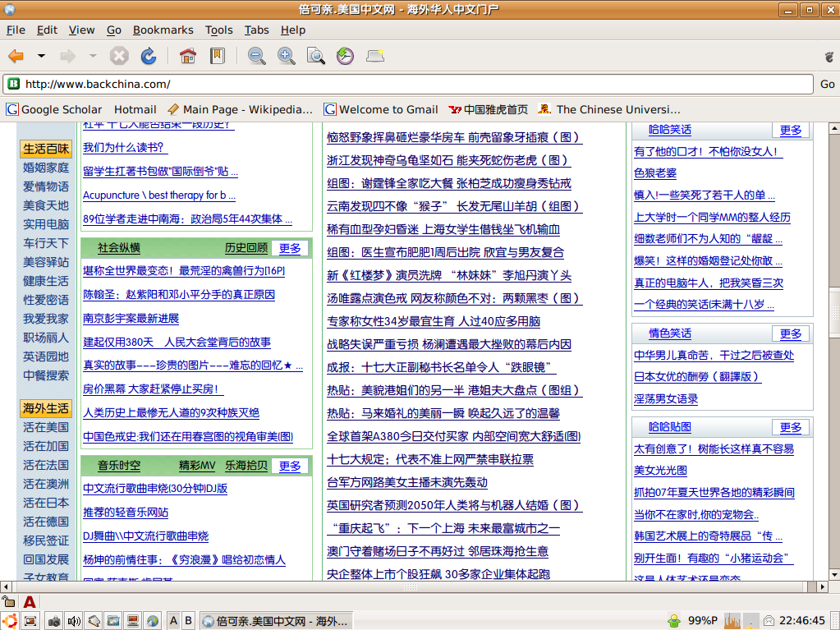Click the screenshot camera panel icon

[x=54, y=622]
